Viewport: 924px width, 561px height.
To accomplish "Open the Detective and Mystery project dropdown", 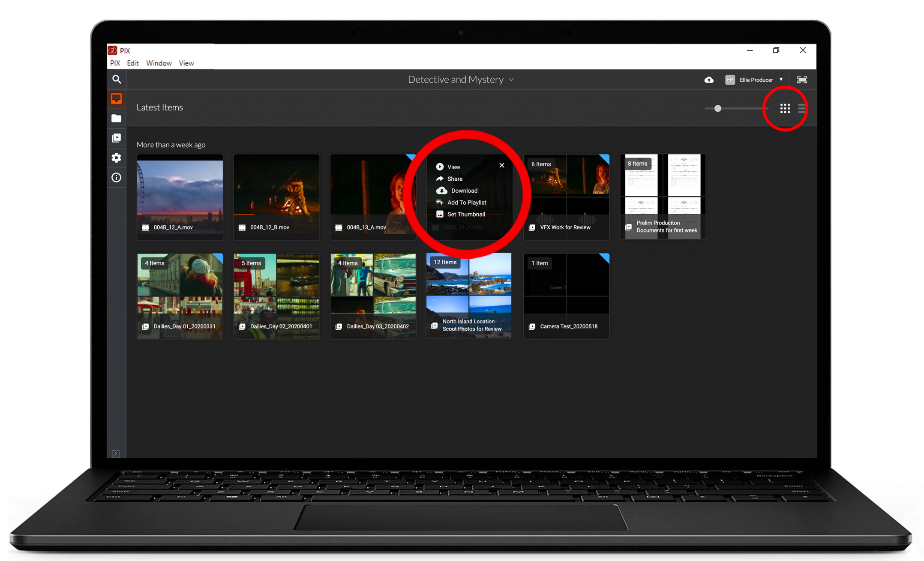I will click(461, 80).
